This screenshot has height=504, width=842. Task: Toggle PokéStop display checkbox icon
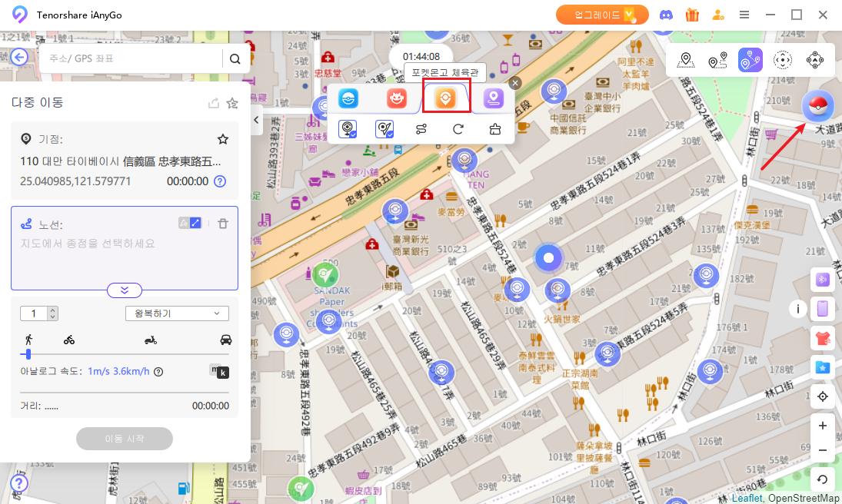point(348,129)
